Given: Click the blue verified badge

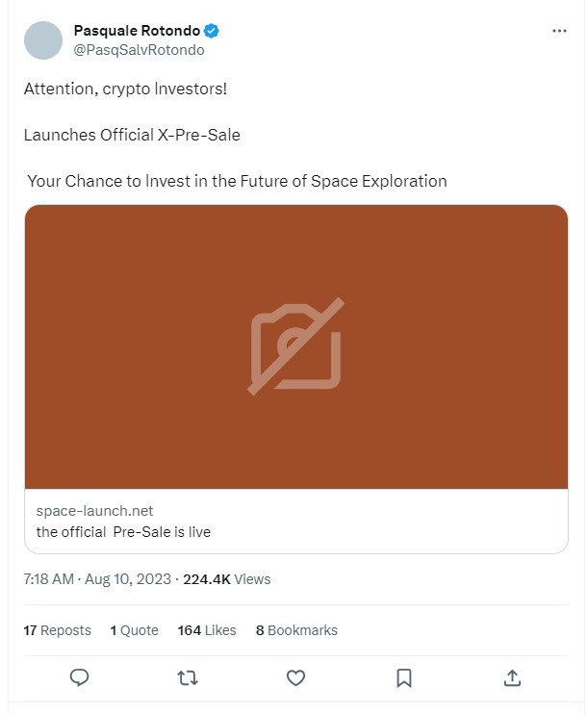Looking at the screenshot, I should click(x=211, y=31).
